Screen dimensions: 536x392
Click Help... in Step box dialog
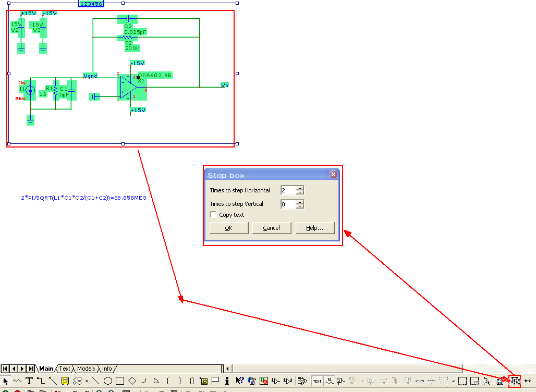[x=315, y=228]
